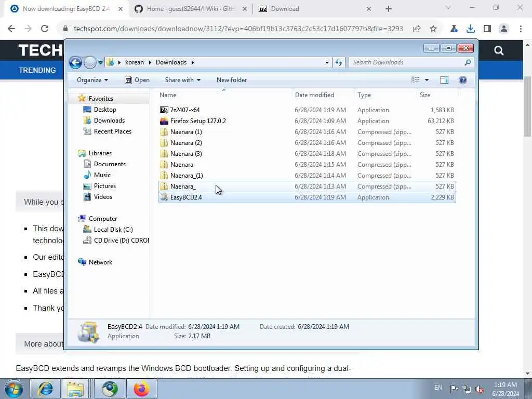Open the Pictures library
Image resolution: width=532 pixels, height=399 pixels.
point(105,186)
